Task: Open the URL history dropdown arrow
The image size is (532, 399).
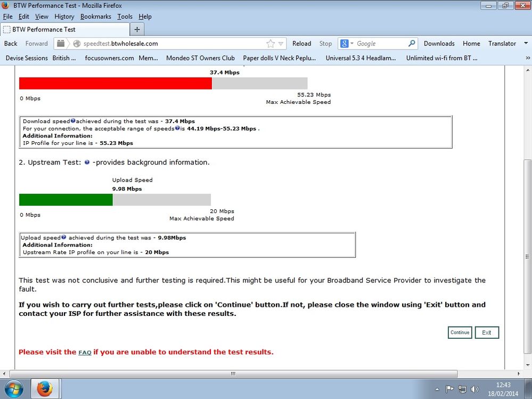Action: pos(281,44)
